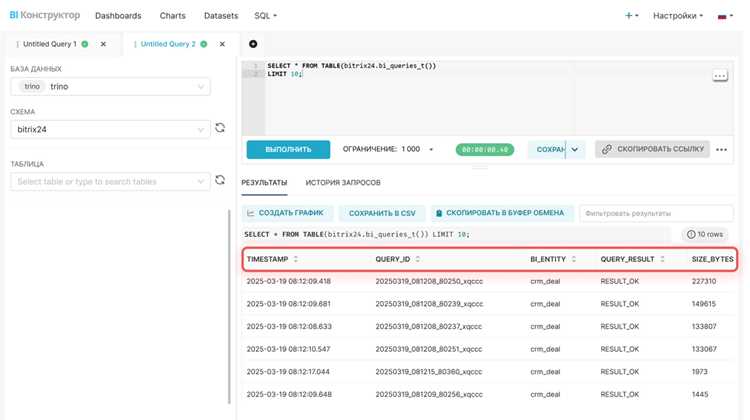
Task: Click the green query timer badge
Action: pos(485,150)
